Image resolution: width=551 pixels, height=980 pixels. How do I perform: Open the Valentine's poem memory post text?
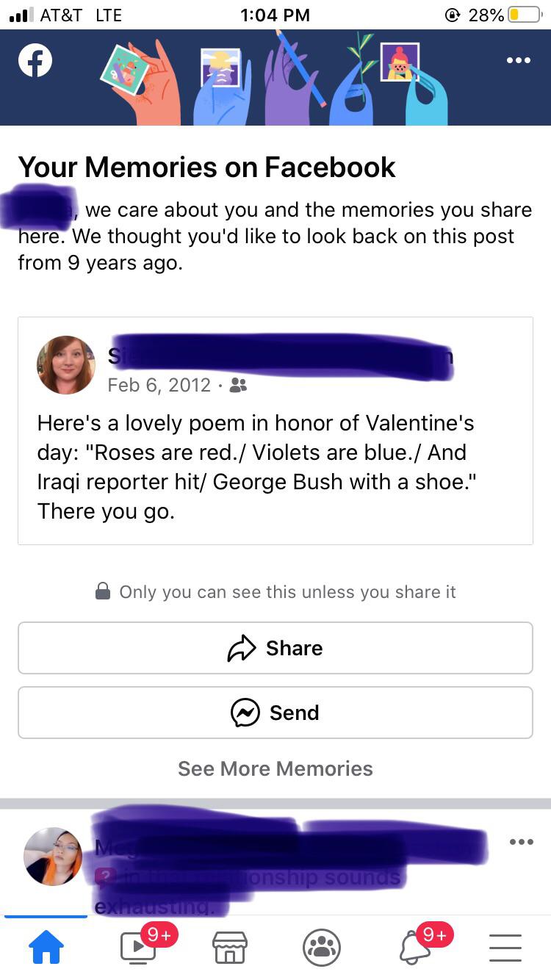click(x=257, y=466)
